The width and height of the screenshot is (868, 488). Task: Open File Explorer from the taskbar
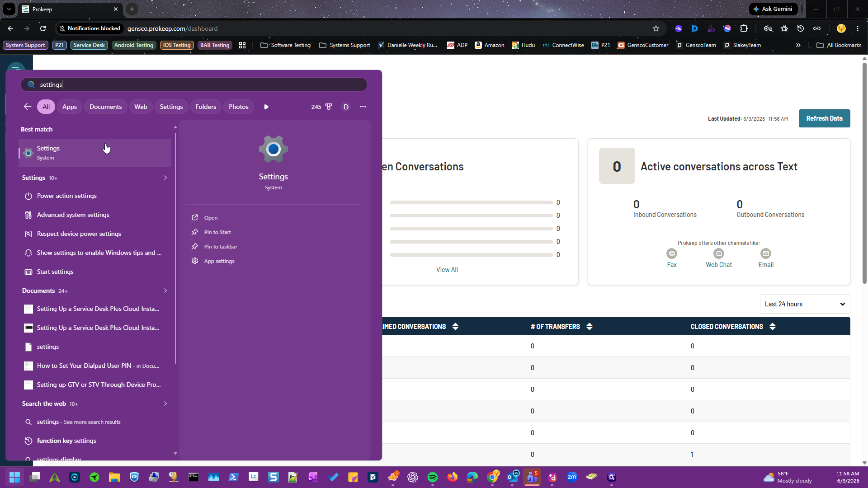[x=114, y=477]
